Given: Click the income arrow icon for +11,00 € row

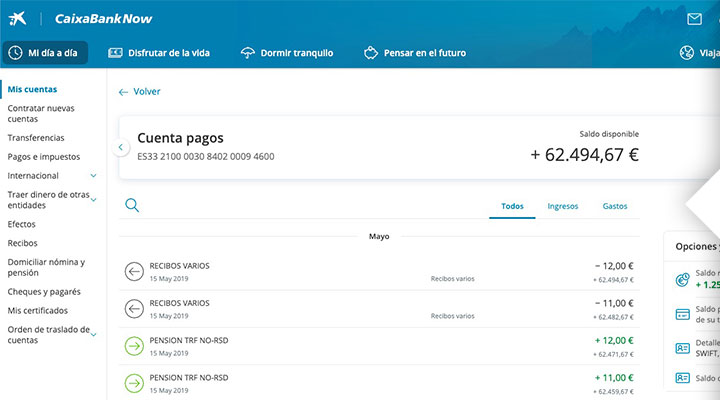Looking at the screenshot, I should tap(134, 383).
